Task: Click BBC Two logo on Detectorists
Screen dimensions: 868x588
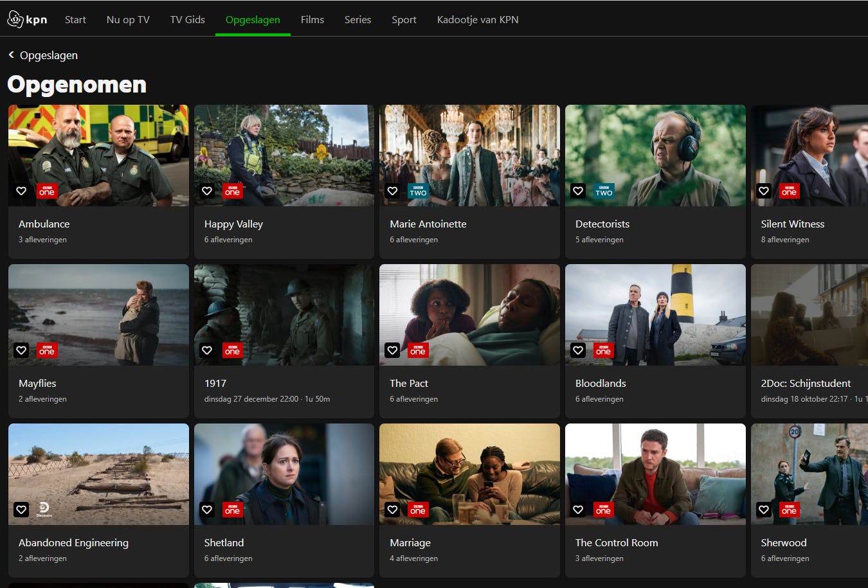Action: tap(604, 191)
